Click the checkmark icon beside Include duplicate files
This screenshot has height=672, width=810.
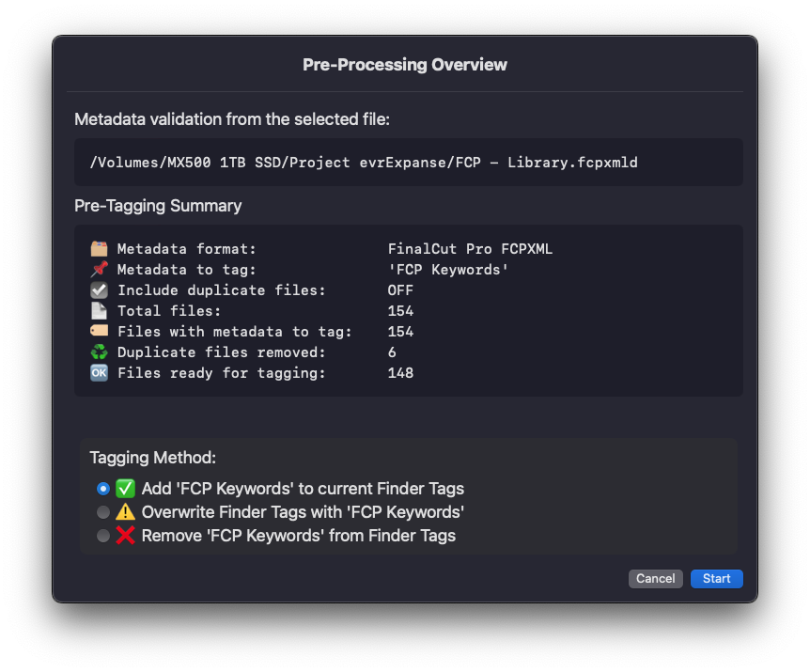point(99,290)
